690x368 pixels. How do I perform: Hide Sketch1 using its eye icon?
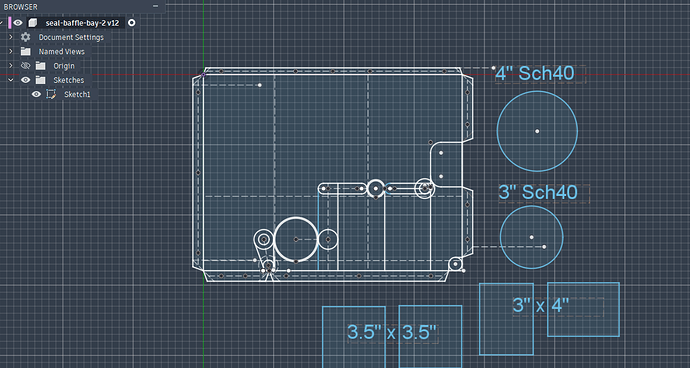(37, 94)
